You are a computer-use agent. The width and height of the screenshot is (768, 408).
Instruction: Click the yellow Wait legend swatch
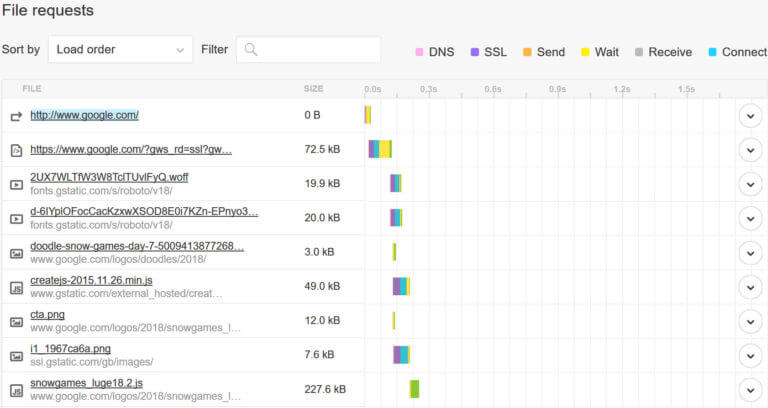click(585, 52)
